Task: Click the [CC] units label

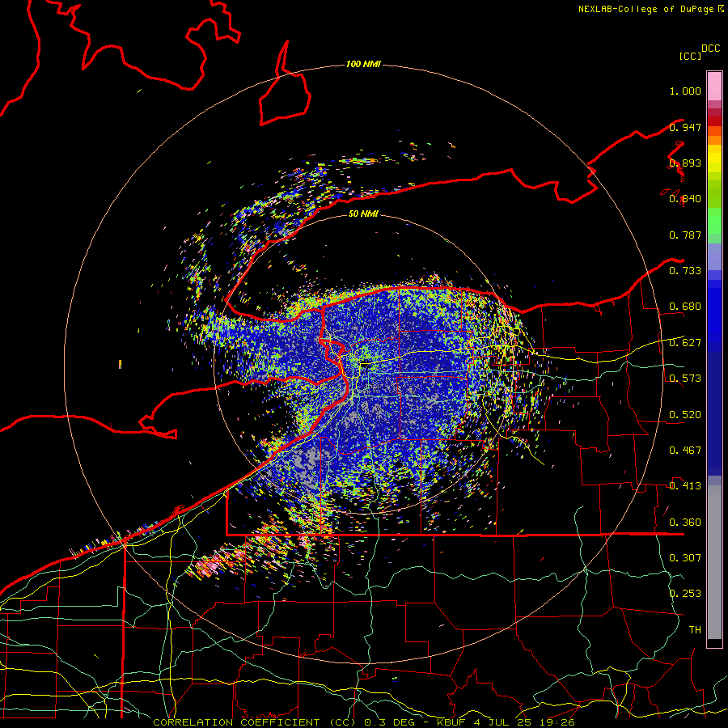Action: pos(690,56)
